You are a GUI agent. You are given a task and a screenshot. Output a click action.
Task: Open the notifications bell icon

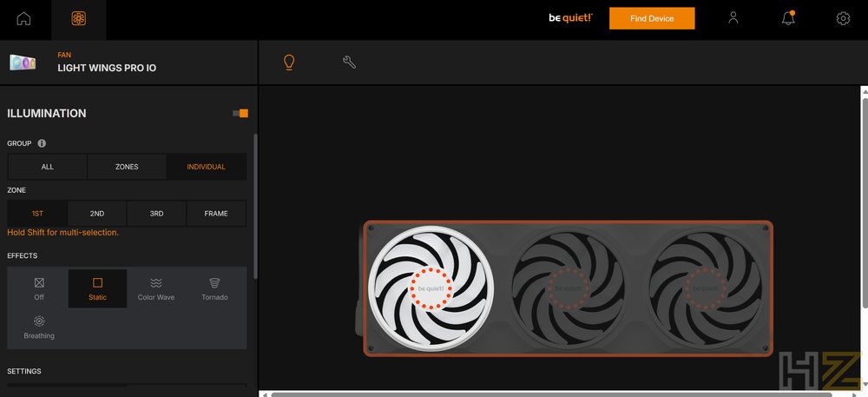tap(788, 17)
